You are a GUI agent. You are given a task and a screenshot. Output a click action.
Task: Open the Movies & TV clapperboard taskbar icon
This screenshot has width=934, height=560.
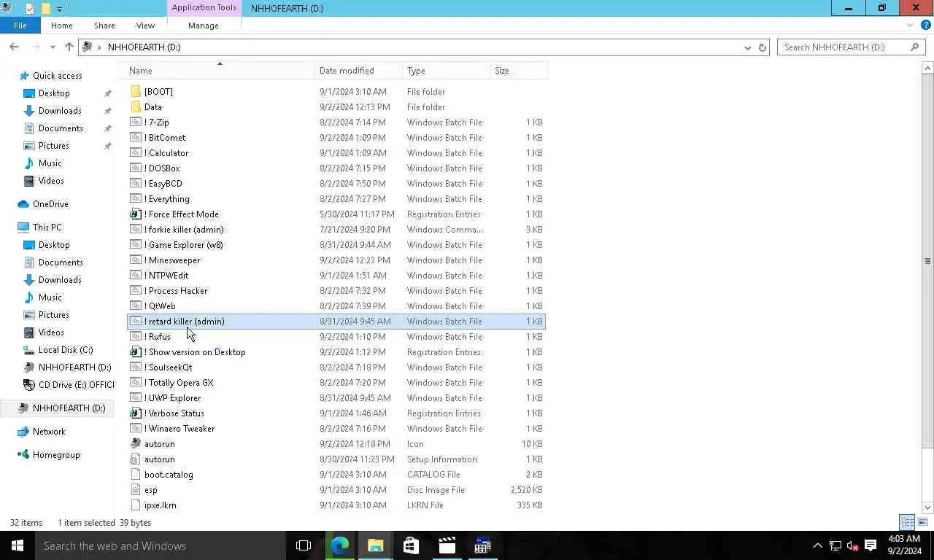[447, 545]
